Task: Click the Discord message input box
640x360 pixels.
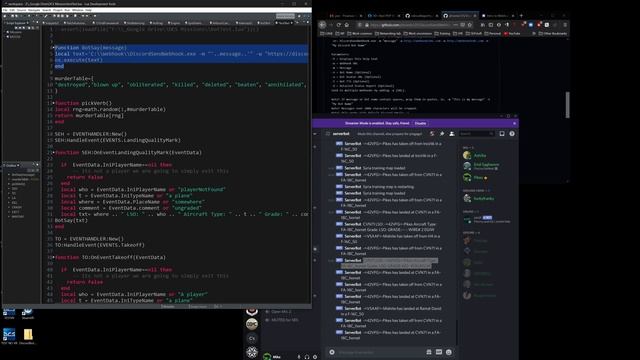Action: (x=380, y=352)
